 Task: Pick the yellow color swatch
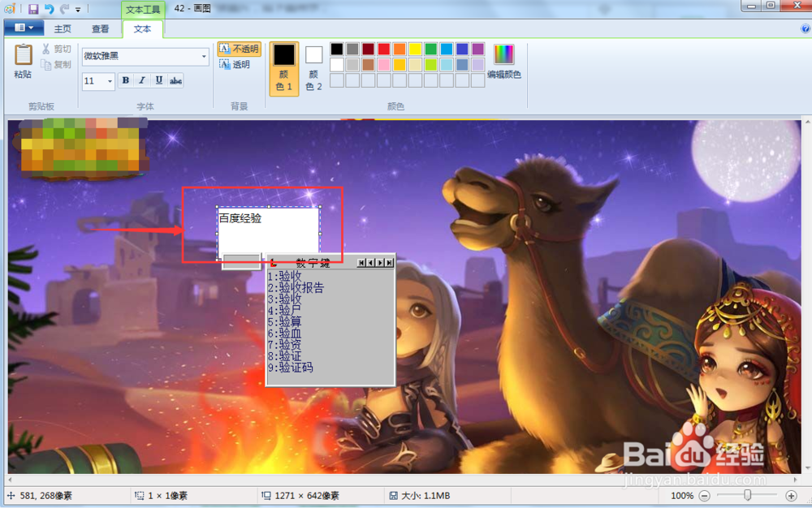415,50
